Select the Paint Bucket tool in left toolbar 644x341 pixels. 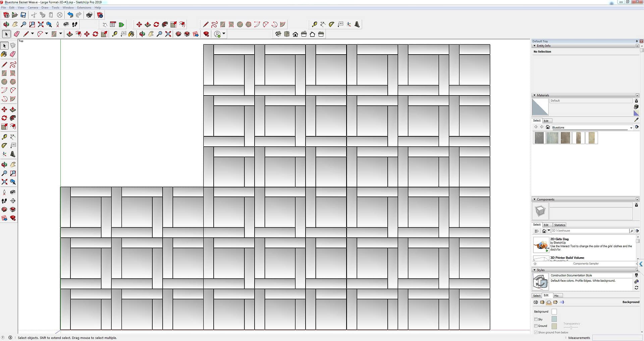(x=4, y=54)
